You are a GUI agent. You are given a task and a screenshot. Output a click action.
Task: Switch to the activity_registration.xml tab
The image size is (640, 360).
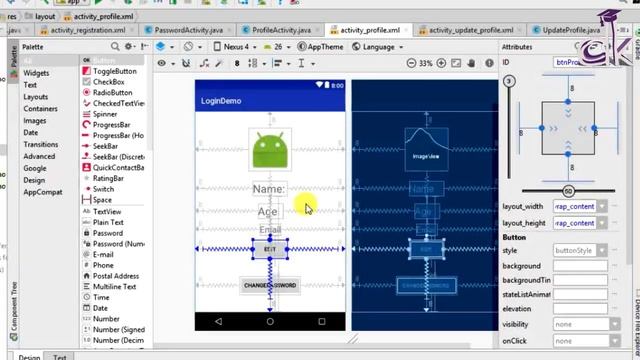click(87, 30)
